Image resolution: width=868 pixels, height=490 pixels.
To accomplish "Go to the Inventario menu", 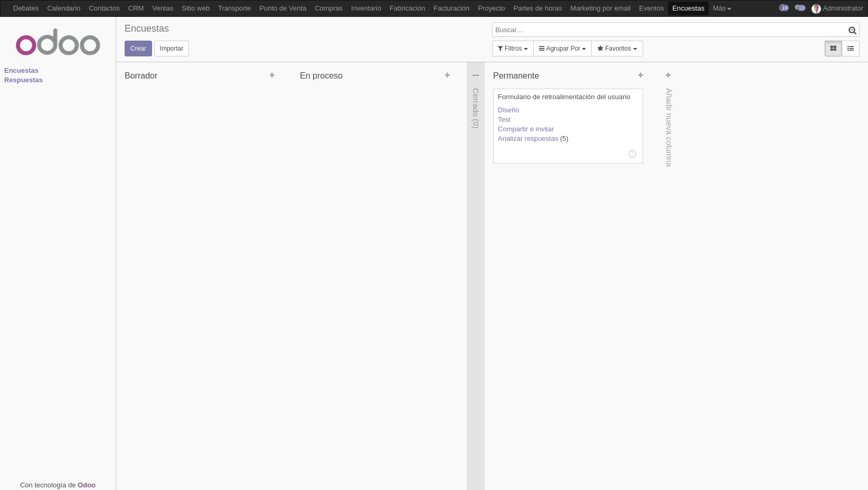I will click(366, 8).
